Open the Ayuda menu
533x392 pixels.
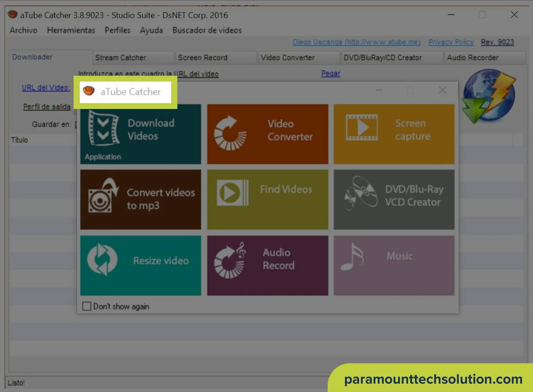coord(151,30)
